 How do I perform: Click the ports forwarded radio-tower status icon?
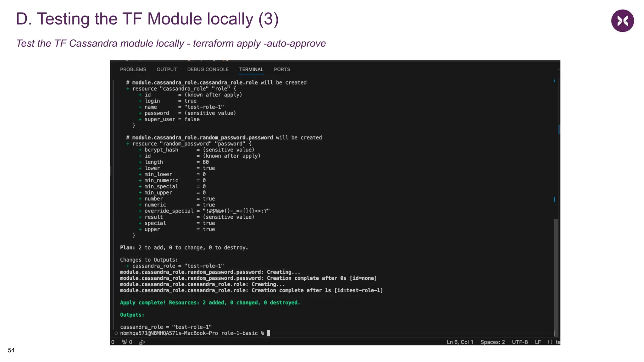(x=127, y=342)
